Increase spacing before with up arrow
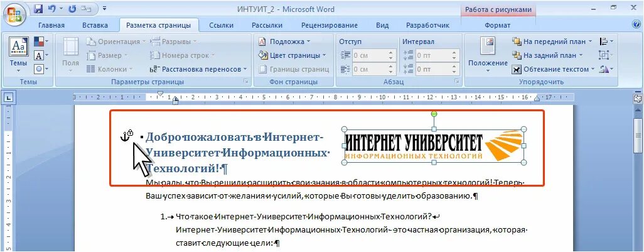The height and width of the screenshot is (252, 644). (x=454, y=53)
